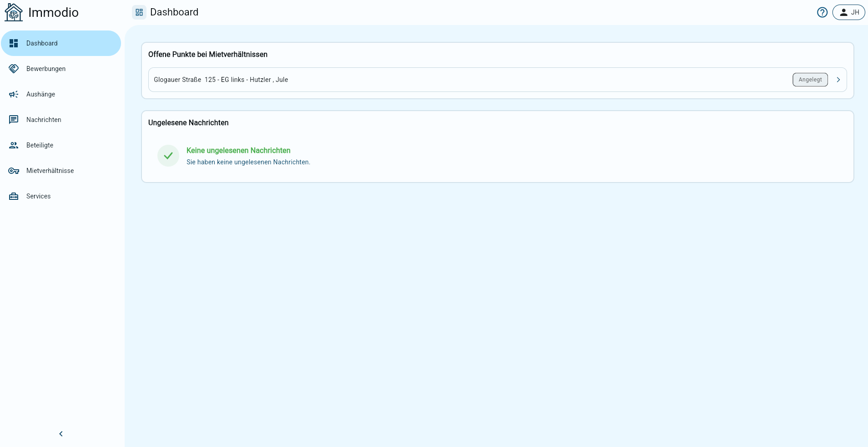Click the Angelegt status badge
The width and height of the screenshot is (868, 447).
(810, 80)
